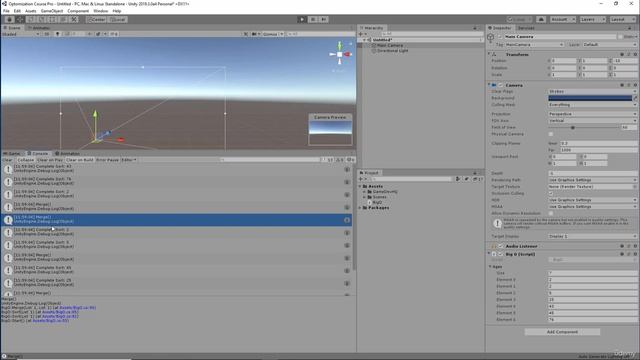Expand the Assets folder in Project
Viewport: 640px width, 360px height.
point(360,187)
